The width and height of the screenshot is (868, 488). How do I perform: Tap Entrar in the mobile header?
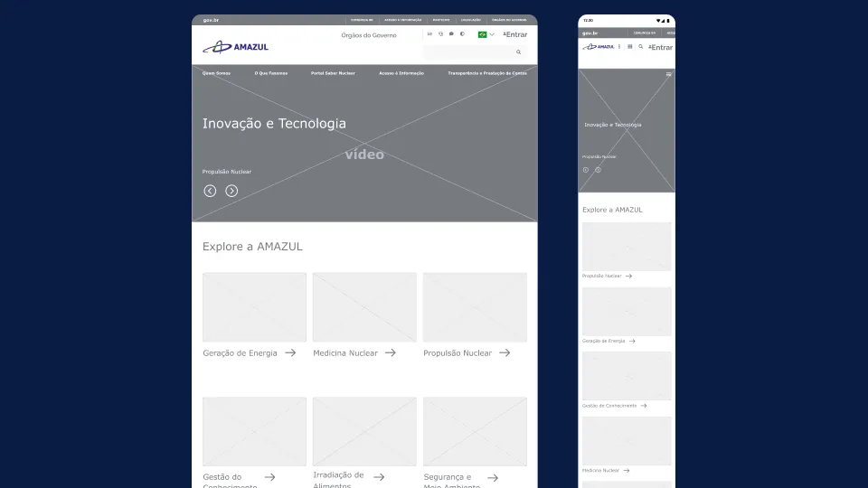661,47
